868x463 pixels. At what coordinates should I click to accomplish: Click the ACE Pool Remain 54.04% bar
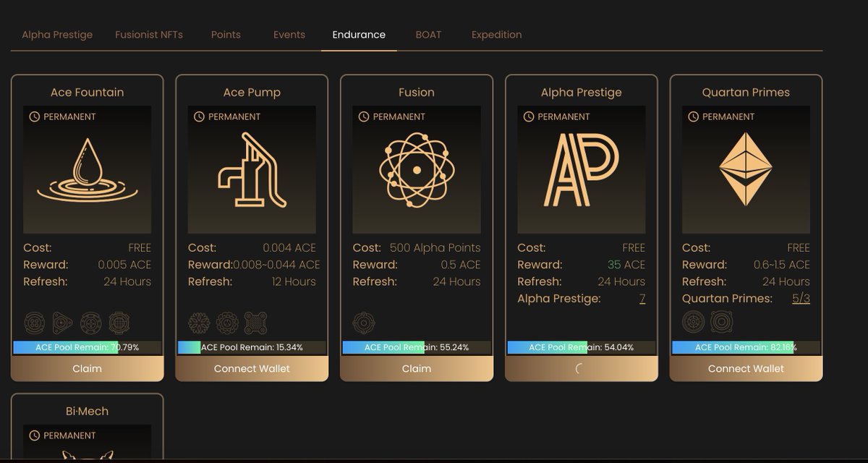tap(582, 347)
